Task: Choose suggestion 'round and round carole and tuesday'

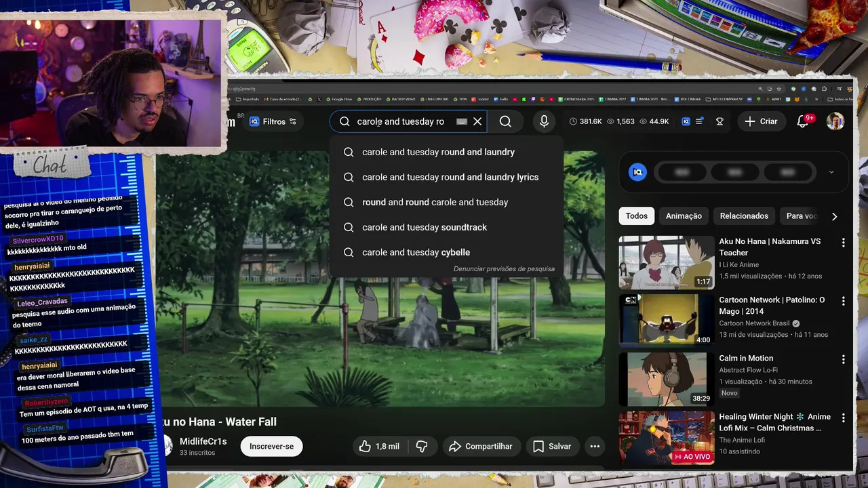Action: click(447, 202)
